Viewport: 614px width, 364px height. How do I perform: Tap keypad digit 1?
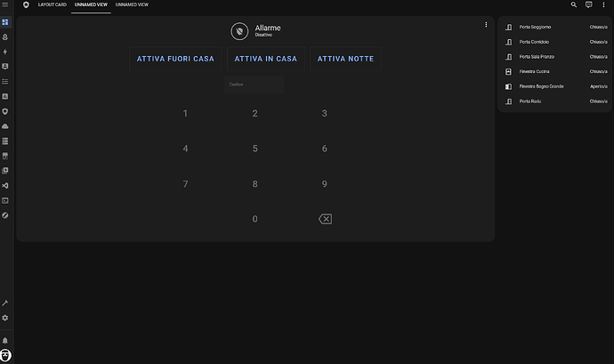pyautogui.click(x=185, y=114)
